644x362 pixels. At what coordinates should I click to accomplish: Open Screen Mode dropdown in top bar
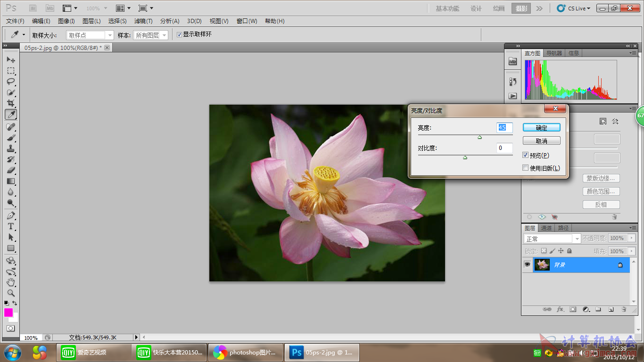[x=146, y=8]
